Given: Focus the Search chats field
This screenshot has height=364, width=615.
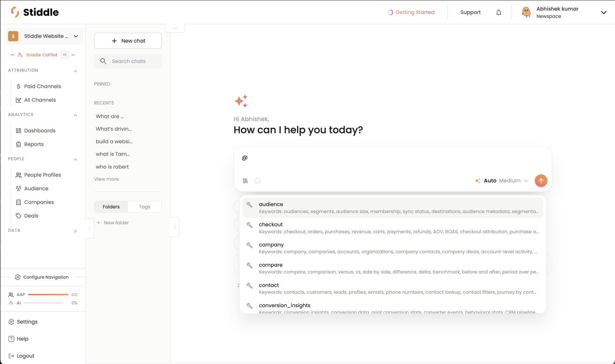Looking at the screenshot, I should click(x=128, y=61).
